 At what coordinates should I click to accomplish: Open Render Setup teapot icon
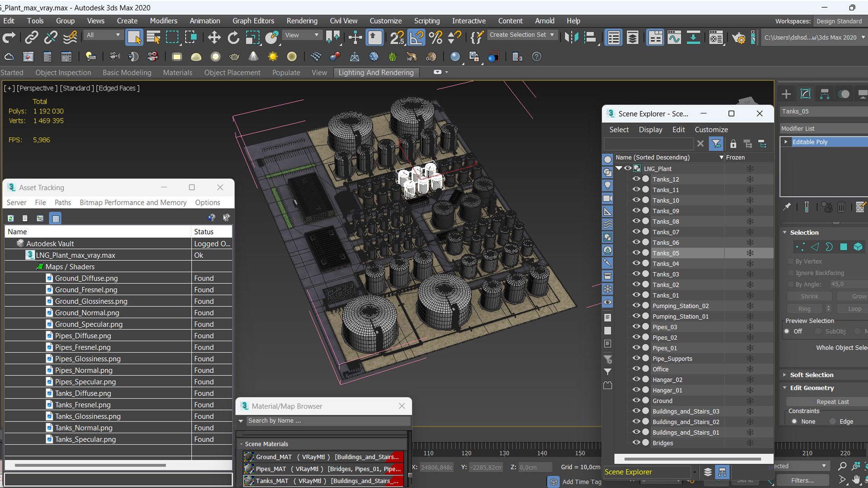[x=739, y=38]
